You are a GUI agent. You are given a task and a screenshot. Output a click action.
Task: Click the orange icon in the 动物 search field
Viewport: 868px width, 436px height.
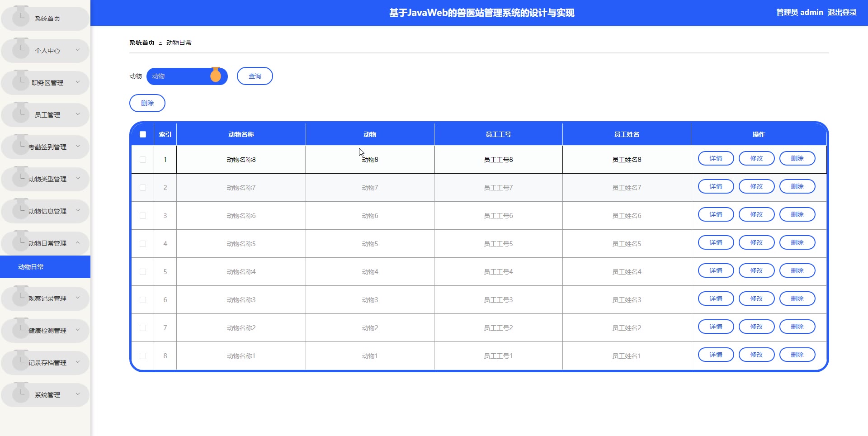pyautogui.click(x=216, y=76)
